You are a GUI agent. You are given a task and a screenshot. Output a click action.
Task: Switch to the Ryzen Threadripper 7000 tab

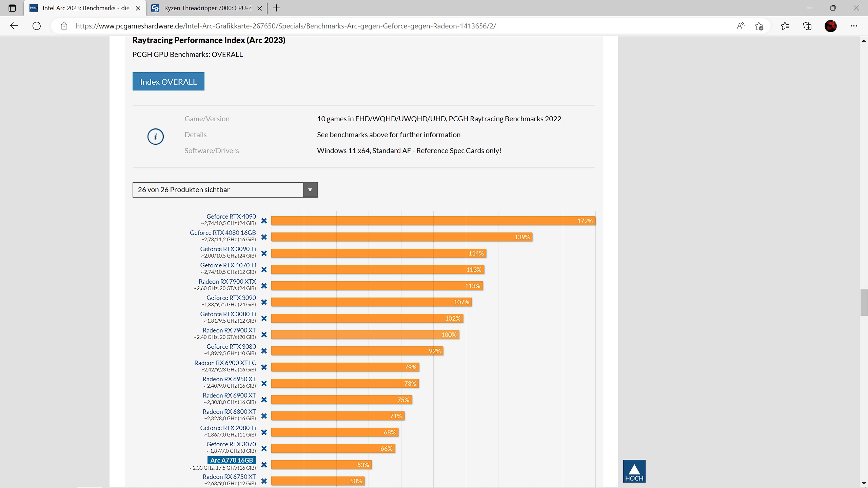[208, 8]
